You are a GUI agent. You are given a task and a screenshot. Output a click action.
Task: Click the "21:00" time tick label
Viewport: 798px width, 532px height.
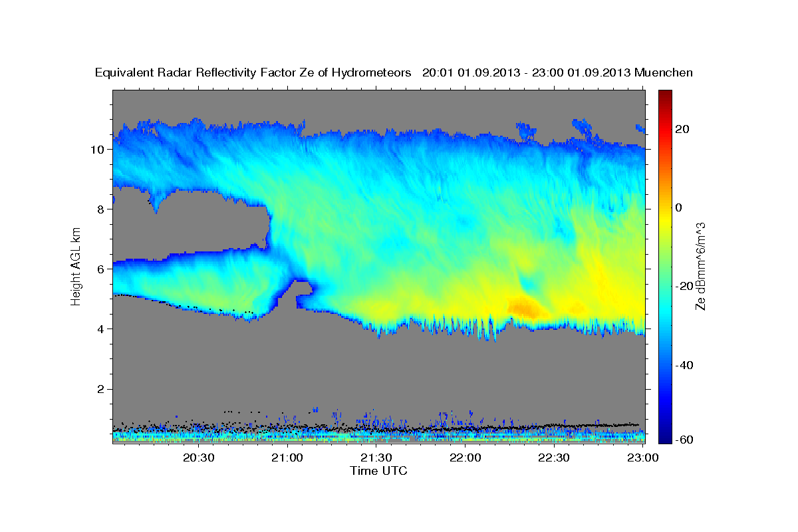tap(288, 458)
